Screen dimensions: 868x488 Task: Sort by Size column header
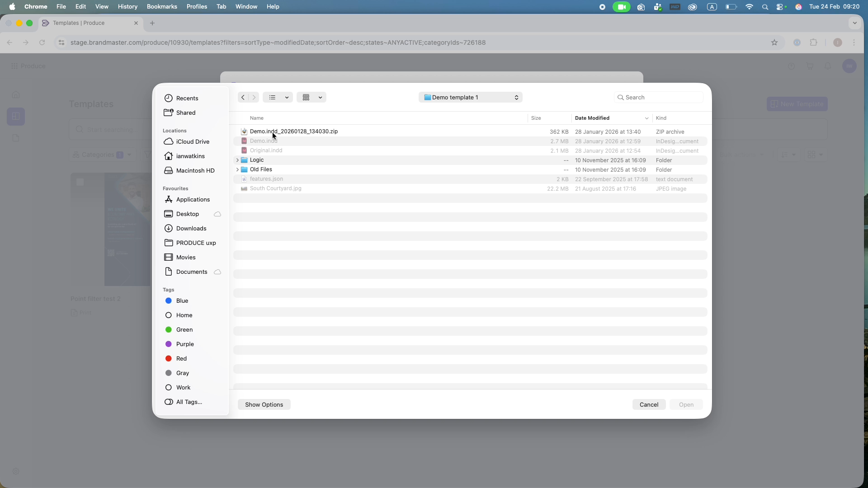[x=536, y=118]
